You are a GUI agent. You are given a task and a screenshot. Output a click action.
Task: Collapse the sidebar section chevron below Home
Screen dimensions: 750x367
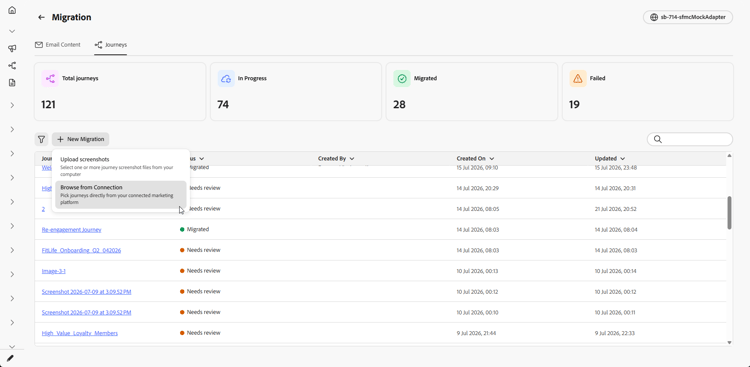point(12,31)
